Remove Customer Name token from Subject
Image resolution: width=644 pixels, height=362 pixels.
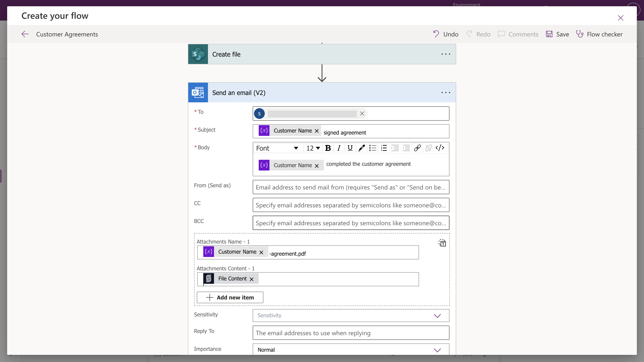(316, 131)
